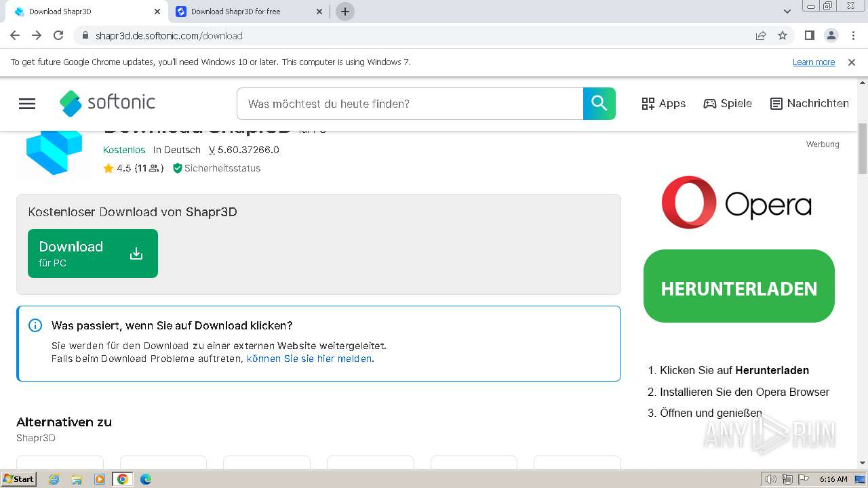Open the Apps section
The image size is (868, 488).
tap(663, 104)
